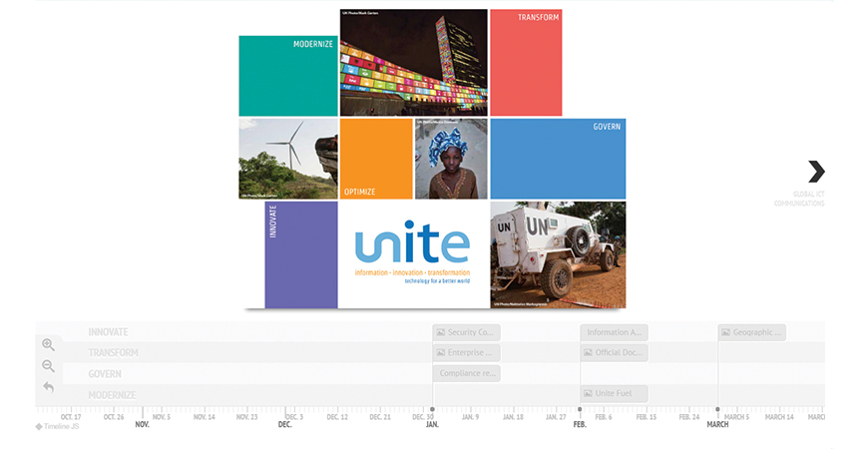Click the MARCH 14 date tick
The image size is (868, 449).
pyautogui.click(x=779, y=417)
